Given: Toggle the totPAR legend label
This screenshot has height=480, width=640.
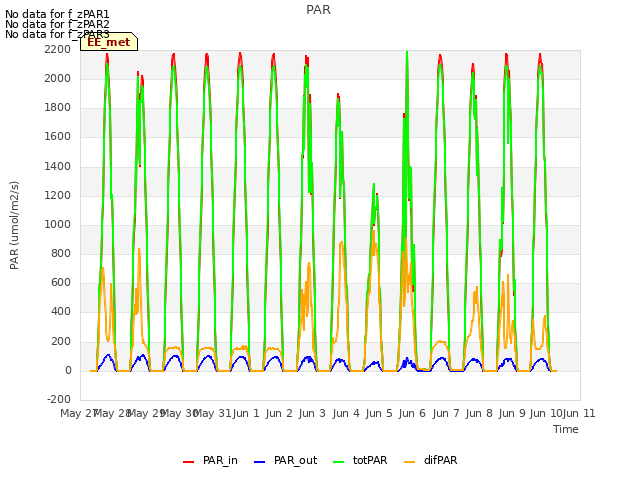Looking at the screenshot, I should point(370,460).
